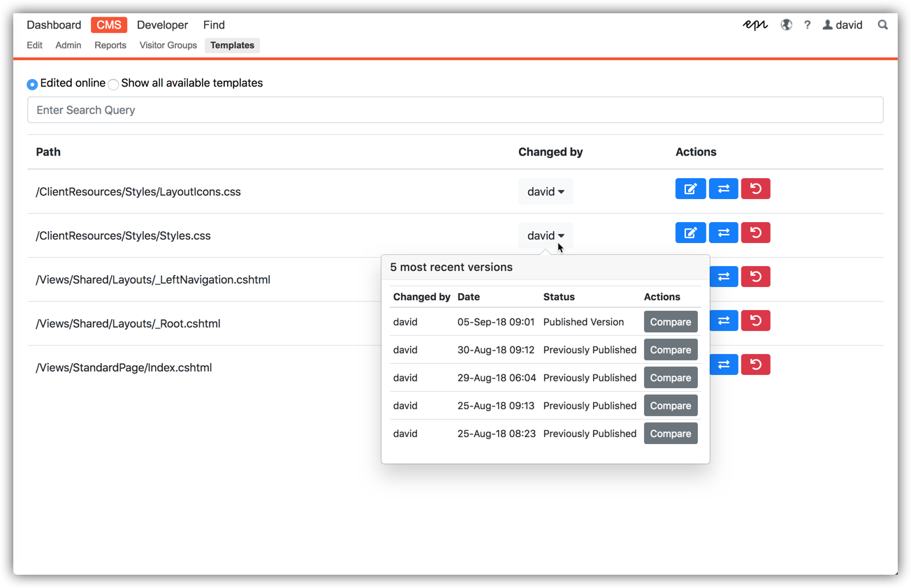Open the david user menu in header
Screen dimensions: 911x588
(x=842, y=25)
